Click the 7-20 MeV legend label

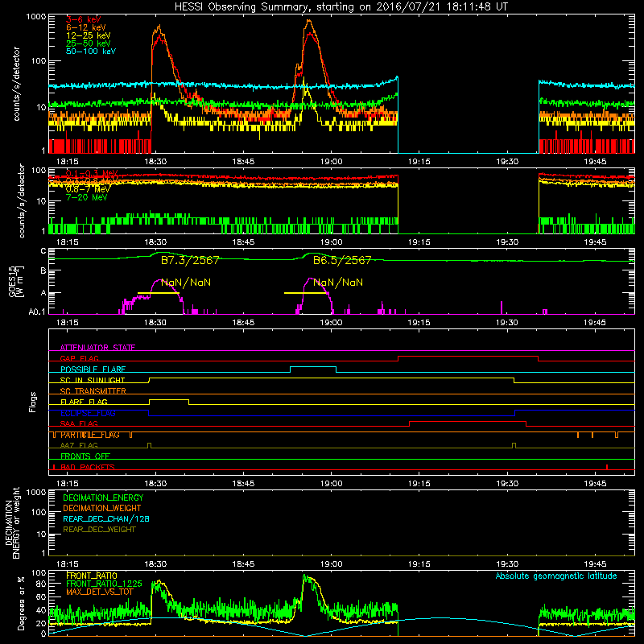click(x=86, y=197)
